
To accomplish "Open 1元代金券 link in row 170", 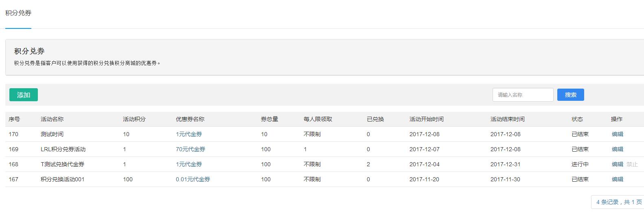I will coord(189,134).
